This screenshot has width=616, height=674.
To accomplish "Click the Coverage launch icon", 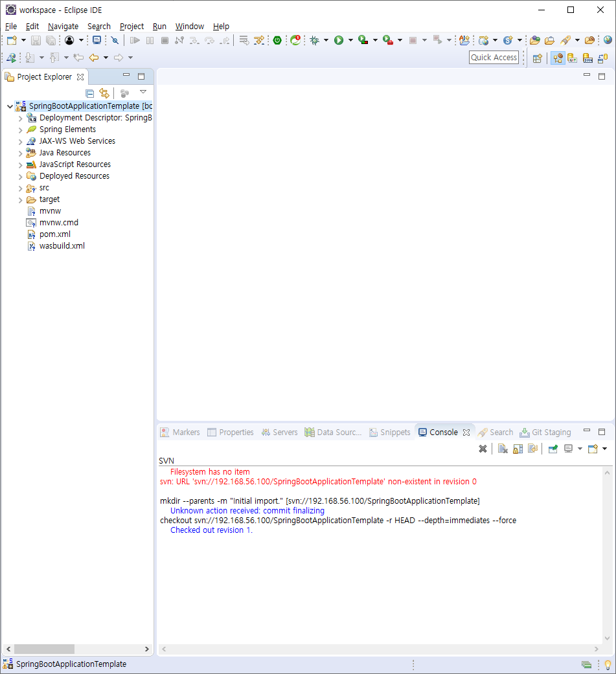I will point(363,40).
